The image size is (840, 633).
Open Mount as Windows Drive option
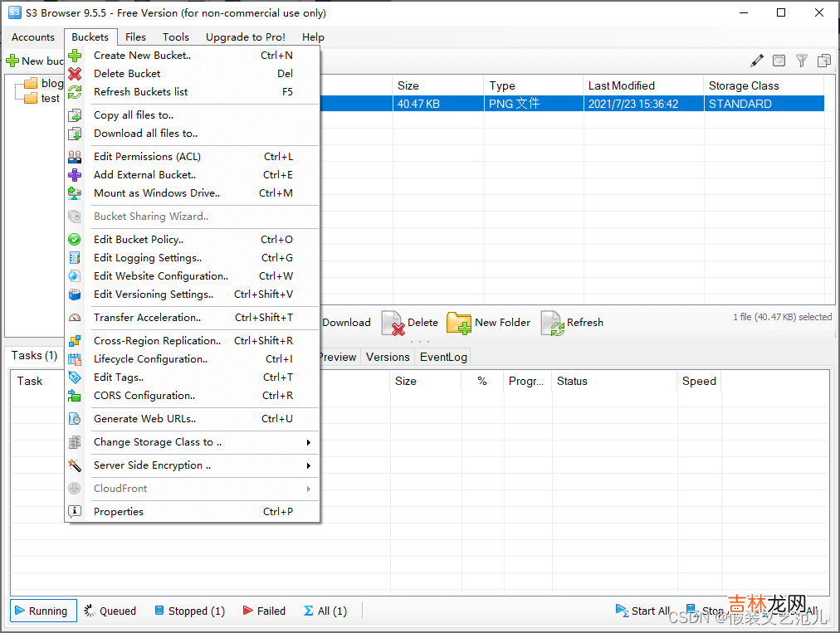tap(157, 193)
